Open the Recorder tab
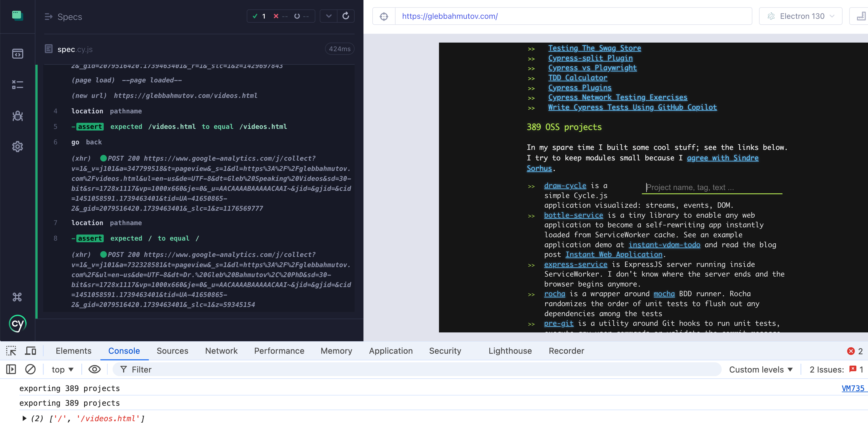 566,351
